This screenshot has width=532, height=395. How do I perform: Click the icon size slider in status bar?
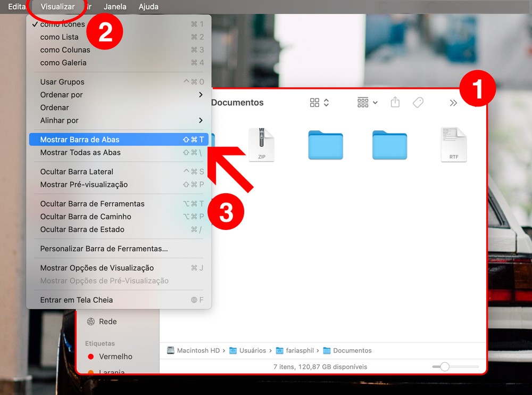[x=445, y=366]
